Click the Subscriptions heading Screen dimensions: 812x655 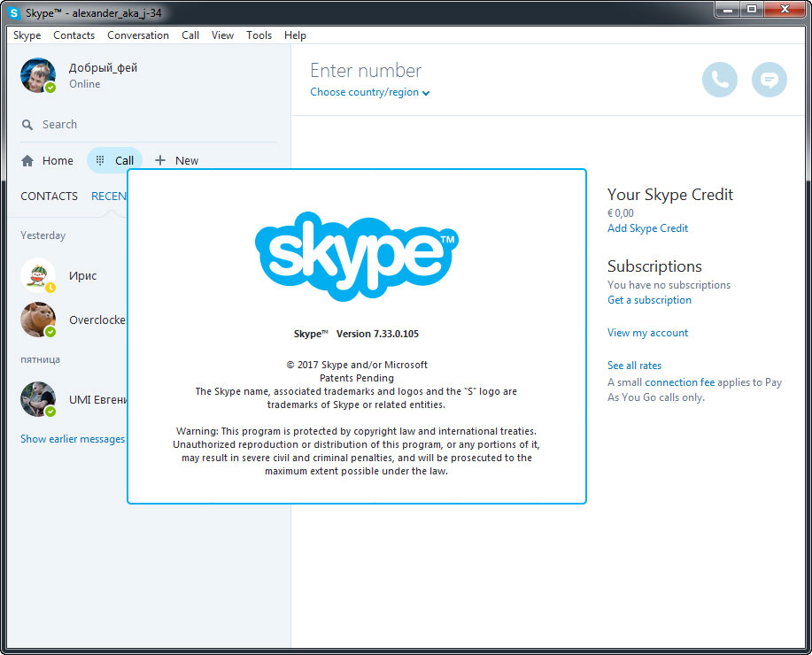(x=654, y=266)
